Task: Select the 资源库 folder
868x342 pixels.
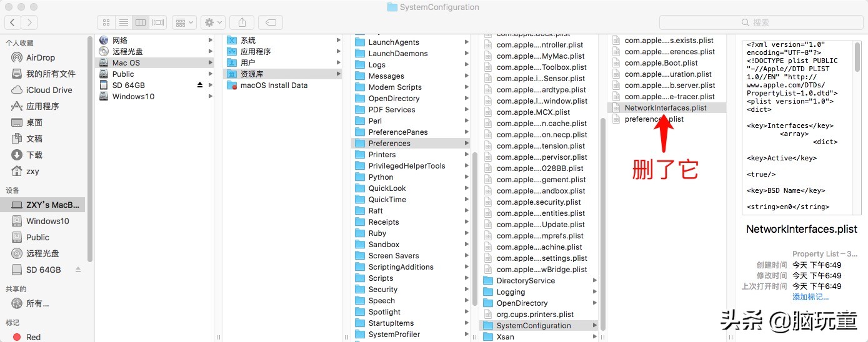Action: (x=282, y=74)
